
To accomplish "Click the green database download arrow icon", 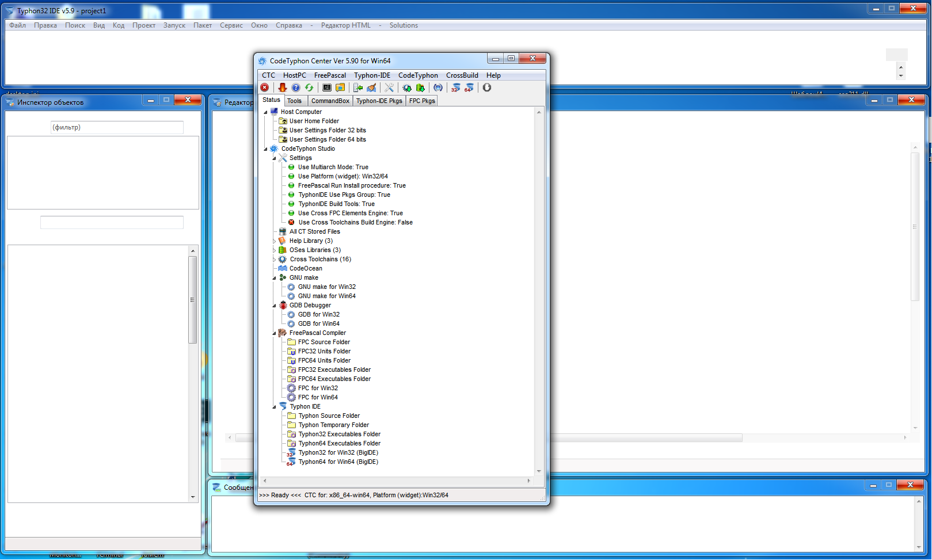I will (420, 87).
